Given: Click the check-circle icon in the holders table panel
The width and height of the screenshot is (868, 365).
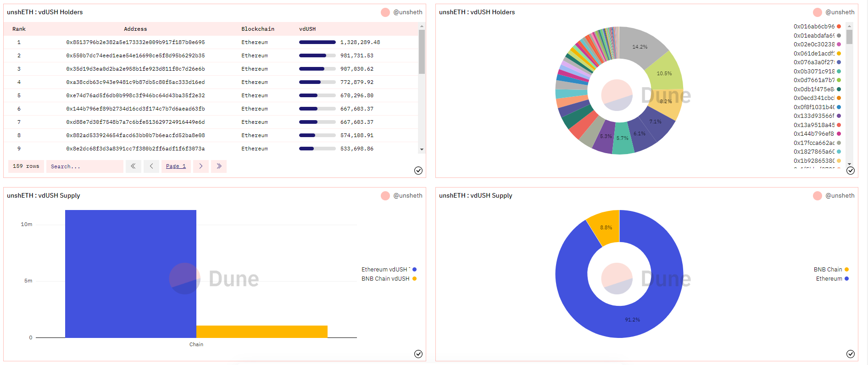Looking at the screenshot, I should tap(418, 171).
